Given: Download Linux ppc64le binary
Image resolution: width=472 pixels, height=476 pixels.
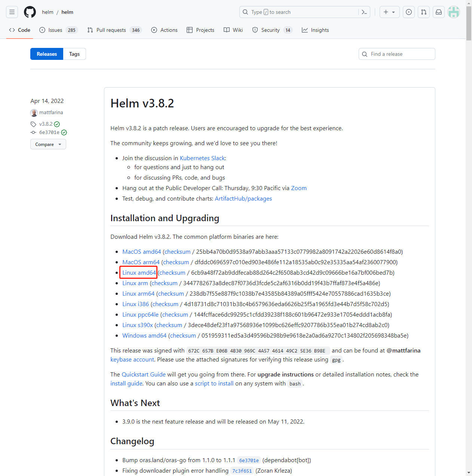Looking at the screenshot, I should click(140, 315).
